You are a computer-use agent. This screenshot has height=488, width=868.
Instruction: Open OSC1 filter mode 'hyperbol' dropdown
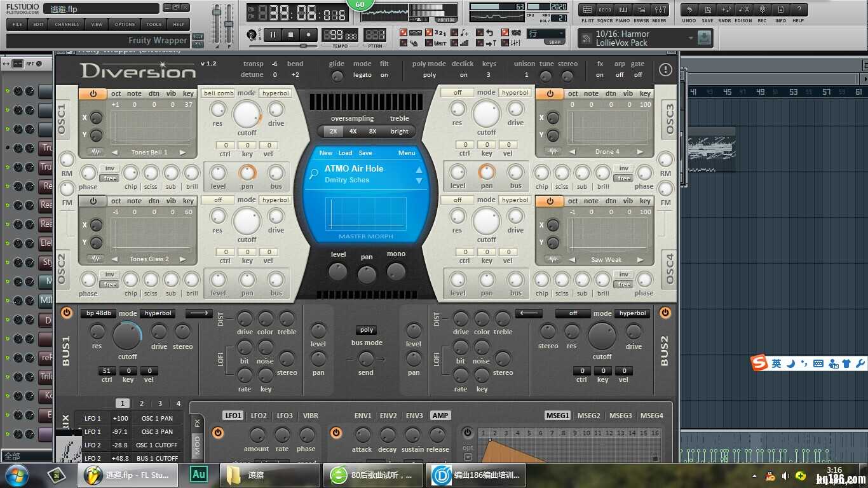pos(275,93)
